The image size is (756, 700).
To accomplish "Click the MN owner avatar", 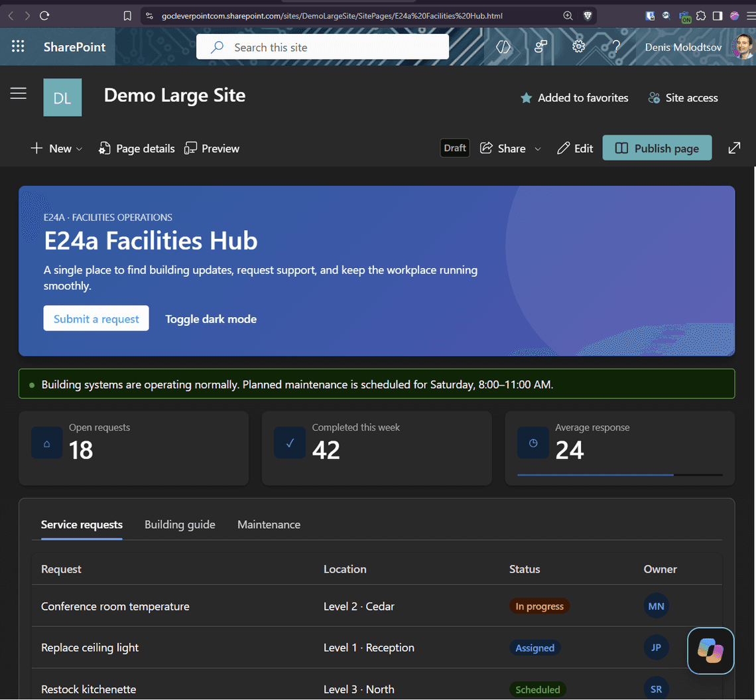I will 656,606.
